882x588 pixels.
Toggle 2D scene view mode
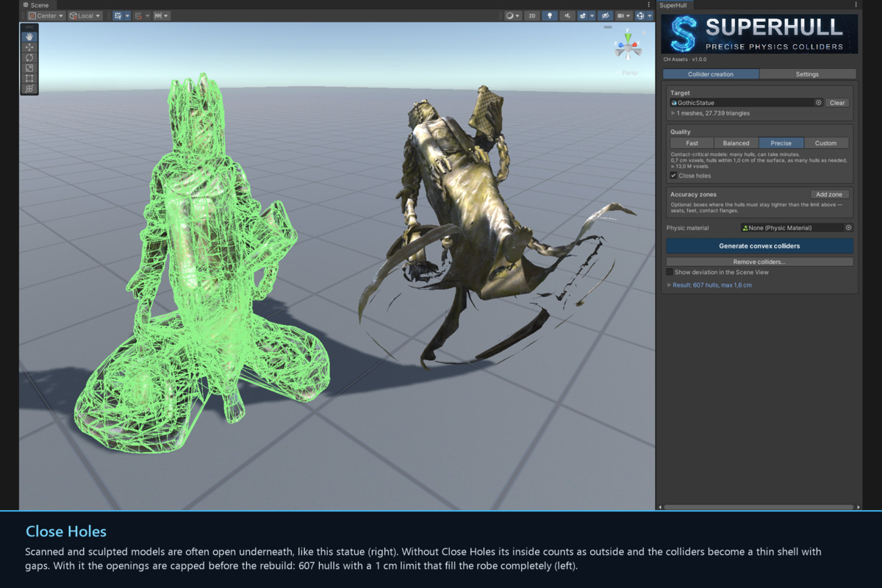click(x=531, y=15)
